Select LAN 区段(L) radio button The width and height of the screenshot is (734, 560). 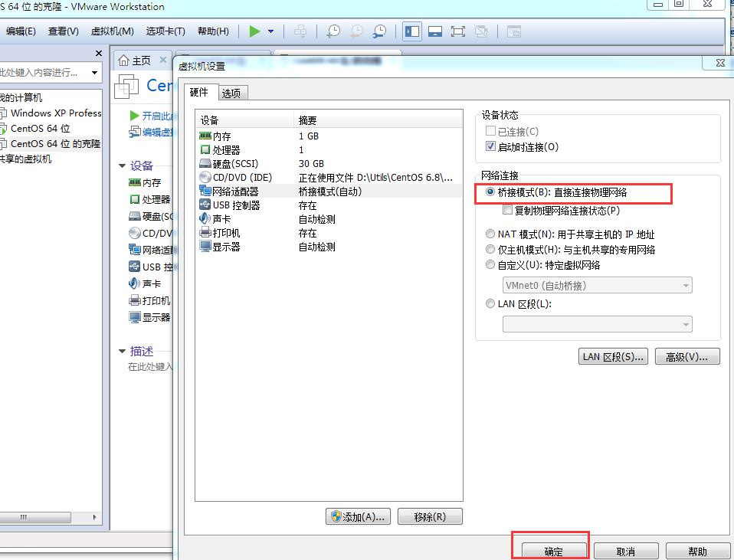(490, 303)
